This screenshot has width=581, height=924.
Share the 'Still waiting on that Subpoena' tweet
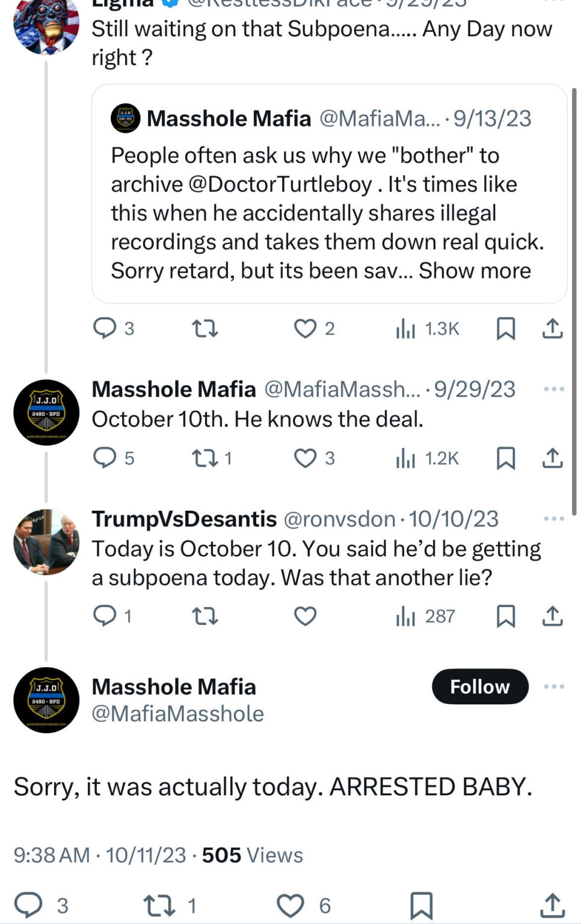coord(552,328)
